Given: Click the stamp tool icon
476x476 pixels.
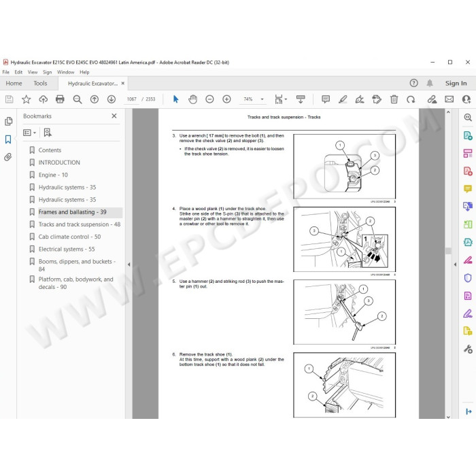Looking at the screenshot, I should (377, 99).
